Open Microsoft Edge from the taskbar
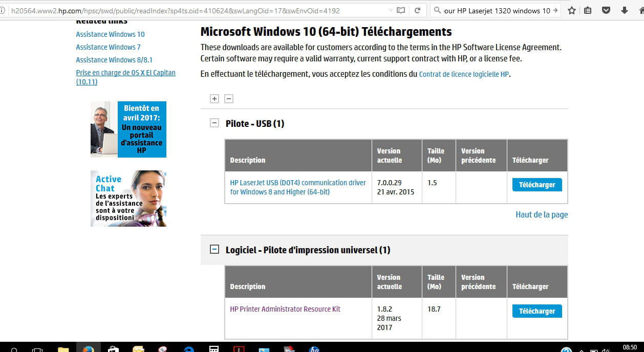 pyautogui.click(x=189, y=349)
